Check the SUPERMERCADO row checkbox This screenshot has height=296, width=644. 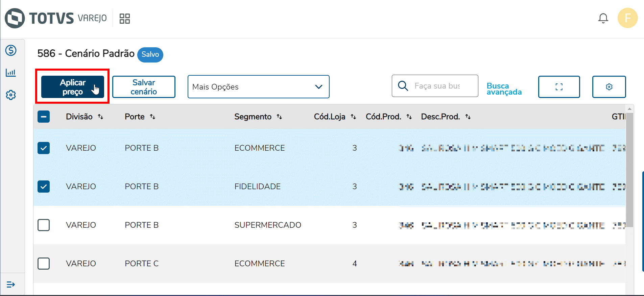44,225
